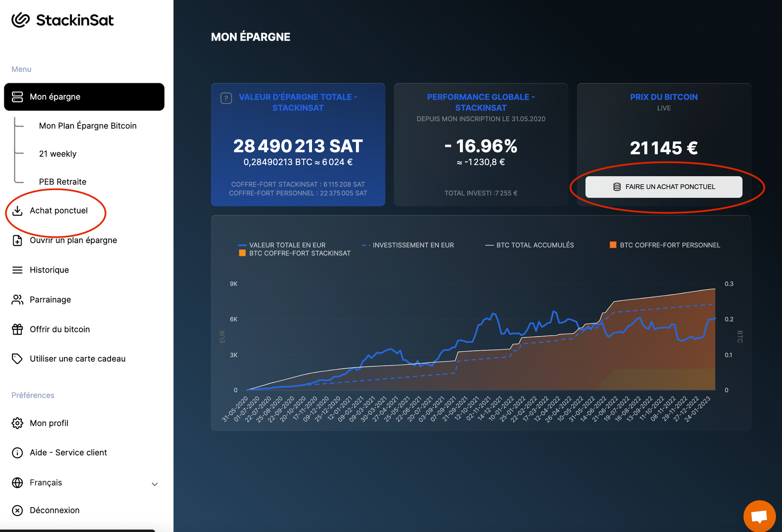782x532 pixels.
Task: Click the Offrir du bitcoin gift icon
Action: pyautogui.click(x=17, y=330)
